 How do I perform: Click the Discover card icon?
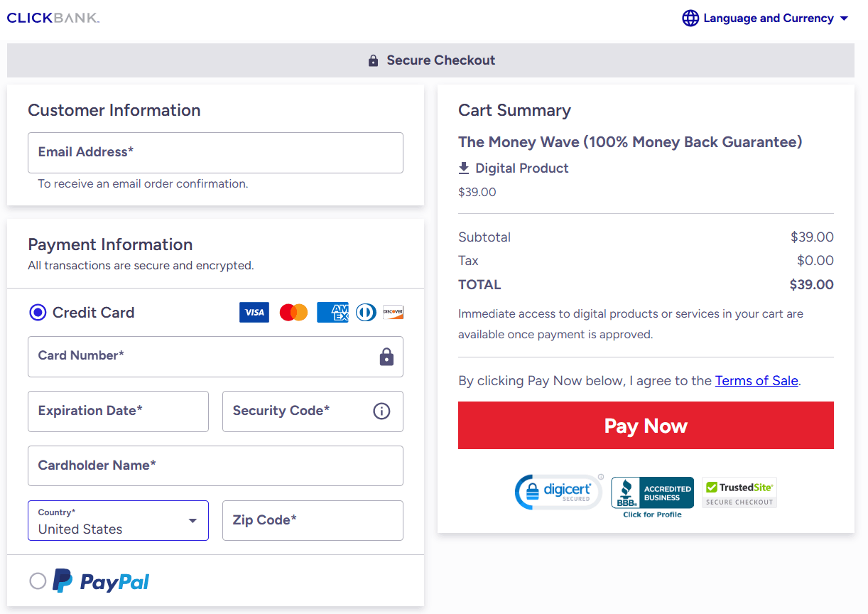point(393,312)
